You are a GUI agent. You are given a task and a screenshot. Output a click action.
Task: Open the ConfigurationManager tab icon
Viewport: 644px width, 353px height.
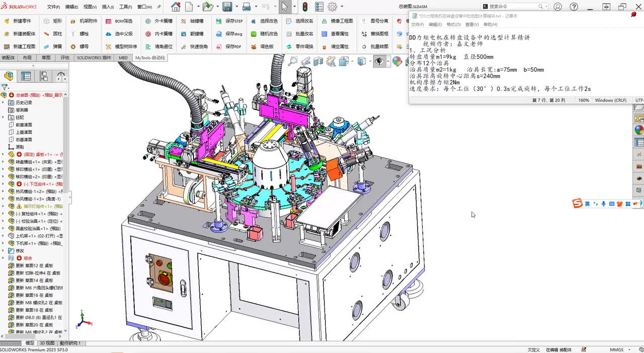click(44, 76)
